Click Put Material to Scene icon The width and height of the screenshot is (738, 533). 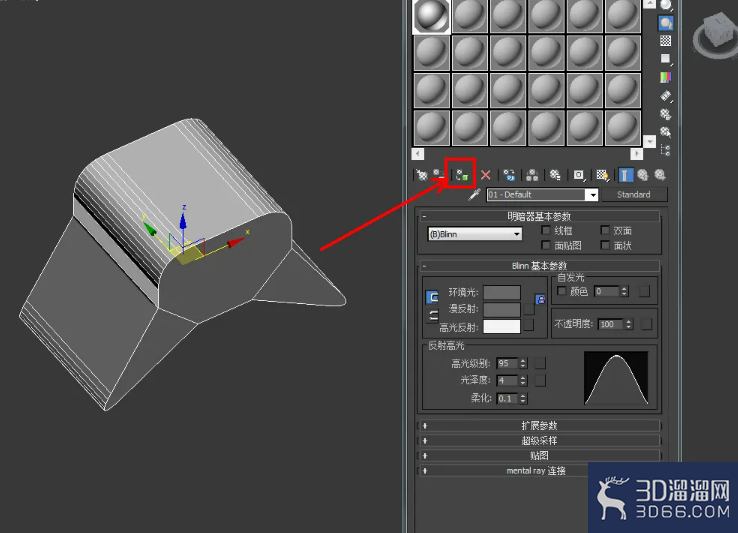pos(439,175)
